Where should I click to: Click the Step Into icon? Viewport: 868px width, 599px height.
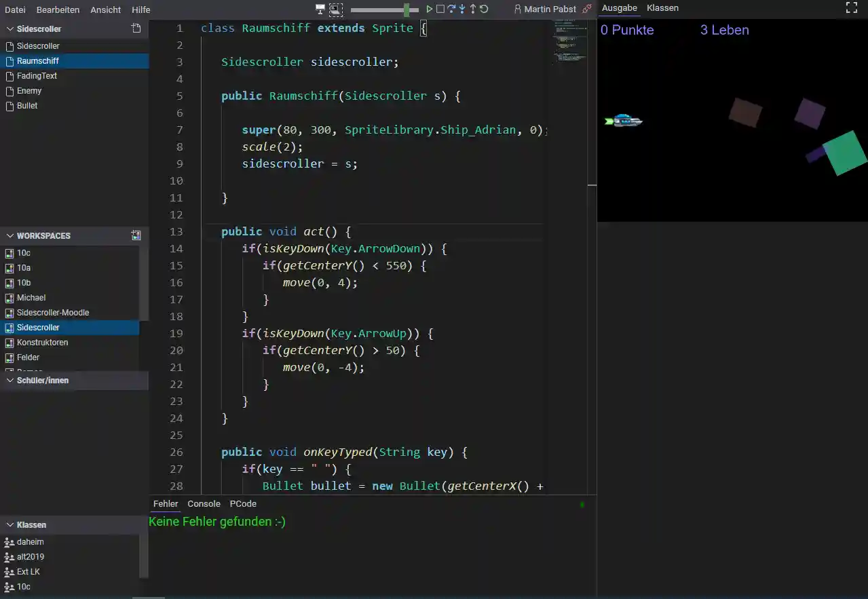click(x=463, y=9)
